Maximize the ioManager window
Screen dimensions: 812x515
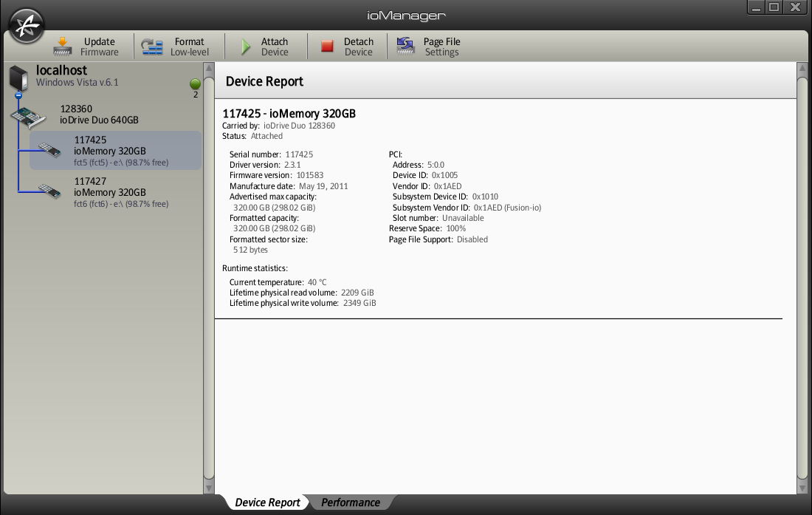point(774,7)
